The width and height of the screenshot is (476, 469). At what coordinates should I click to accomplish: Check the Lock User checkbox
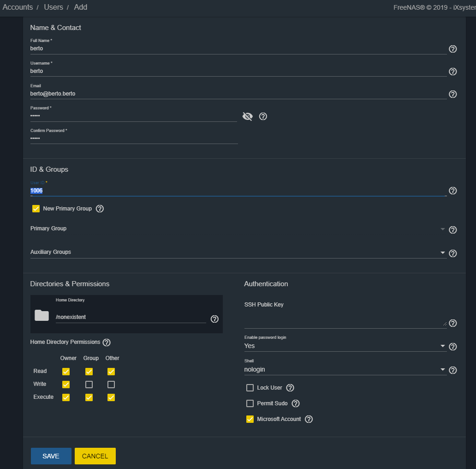(250, 388)
